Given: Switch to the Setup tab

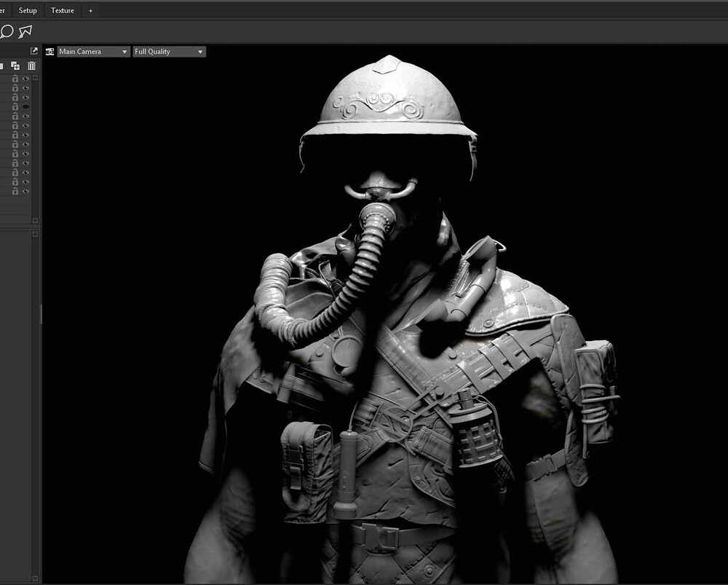Looking at the screenshot, I should [27, 10].
